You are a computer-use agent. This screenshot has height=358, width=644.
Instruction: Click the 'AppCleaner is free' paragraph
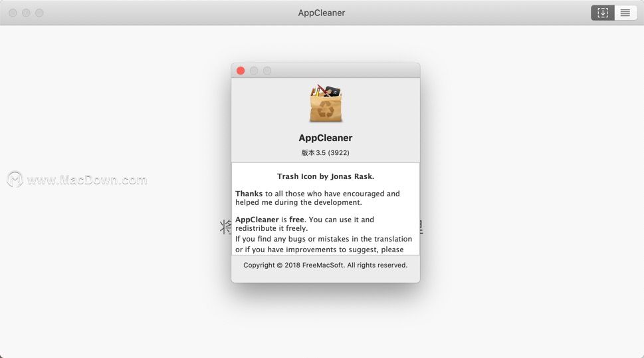pos(305,224)
